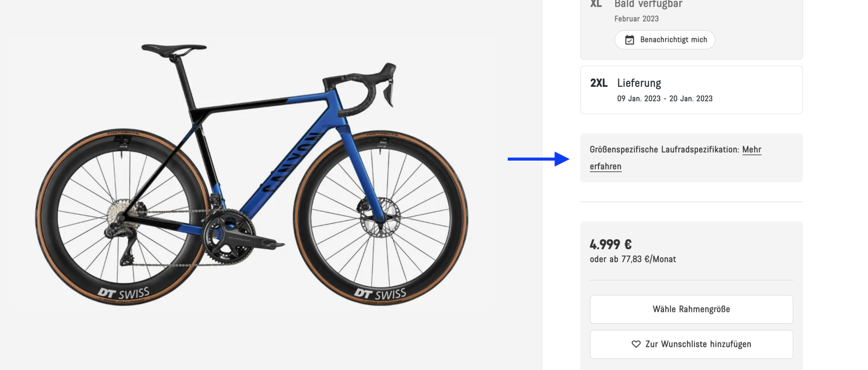Open the Mehr erfahren link

click(751, 150)
